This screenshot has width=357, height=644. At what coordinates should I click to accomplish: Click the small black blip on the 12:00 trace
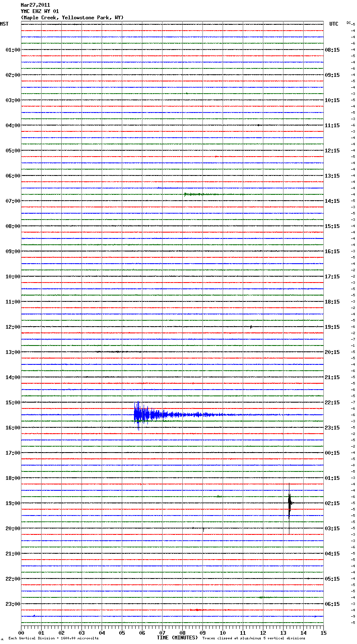[x=251, y=327]
